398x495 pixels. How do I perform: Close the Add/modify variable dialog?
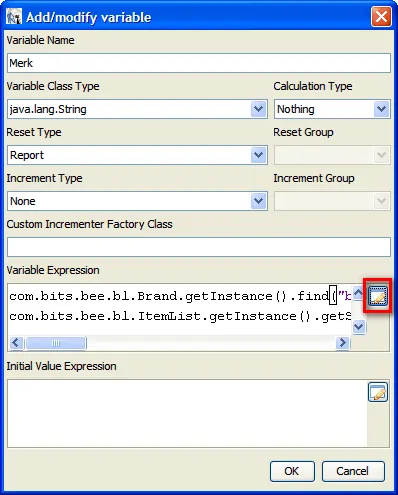tap(381, 16)
